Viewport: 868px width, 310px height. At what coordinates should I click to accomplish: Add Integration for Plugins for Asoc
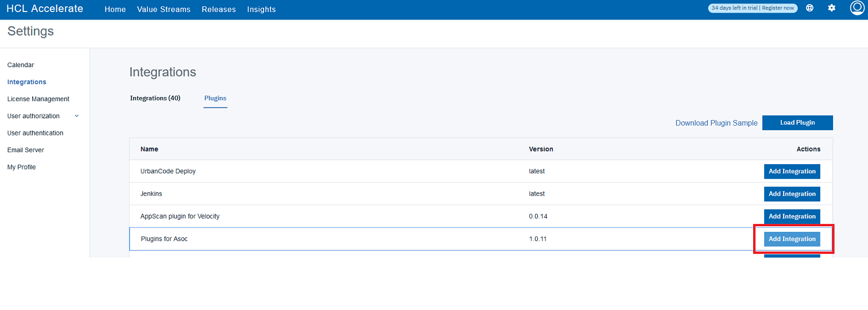(x=792, y=239)
